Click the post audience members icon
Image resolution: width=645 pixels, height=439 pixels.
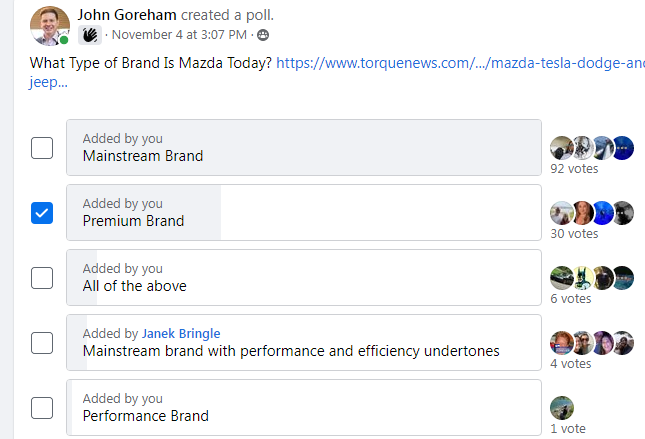(x=263, y=35)
